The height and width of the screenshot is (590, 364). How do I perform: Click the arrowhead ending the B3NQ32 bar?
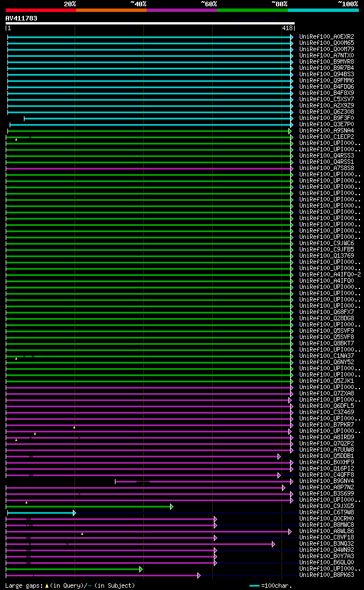point(274,544)
